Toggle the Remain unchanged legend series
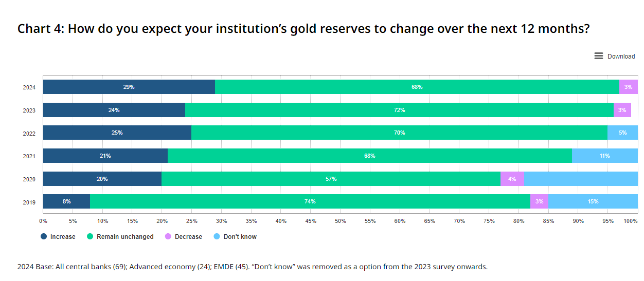Image resolution: width=644 pixels, height=281 pixels. click(x=125, y=237)
